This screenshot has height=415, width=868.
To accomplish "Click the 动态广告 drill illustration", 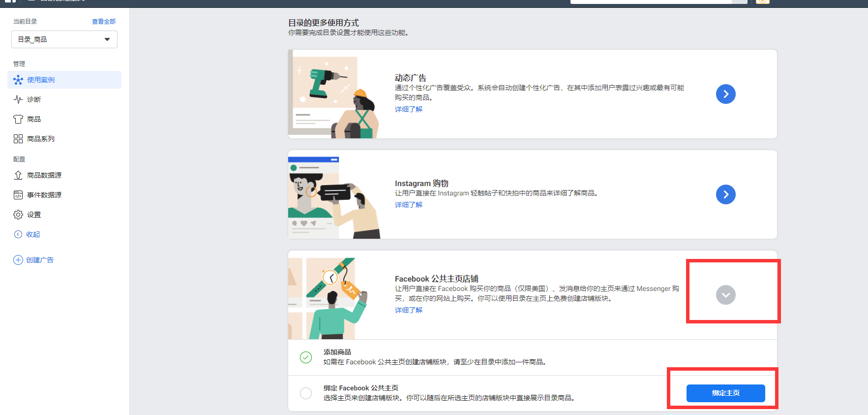I will tap(334, 94).
